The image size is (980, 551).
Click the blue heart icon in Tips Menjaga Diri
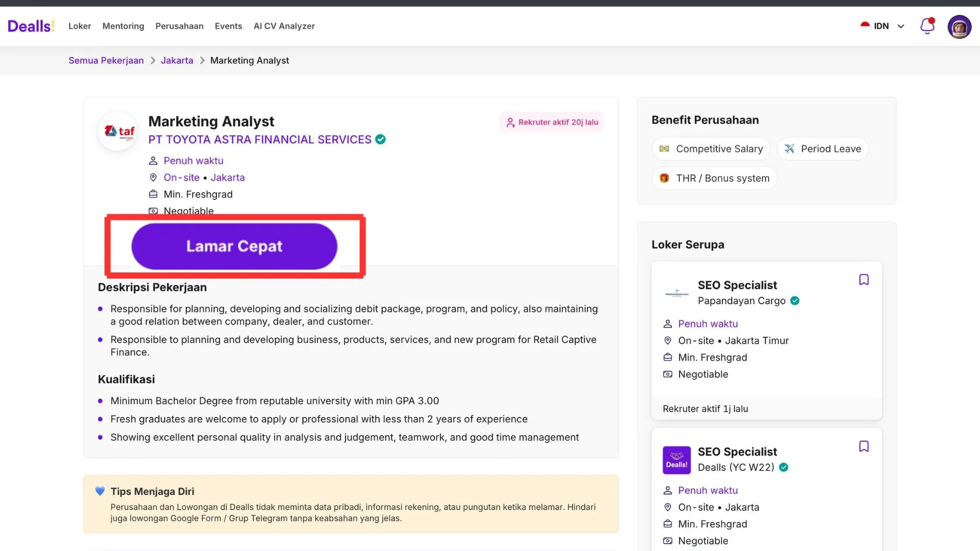(x=100, y=491)
